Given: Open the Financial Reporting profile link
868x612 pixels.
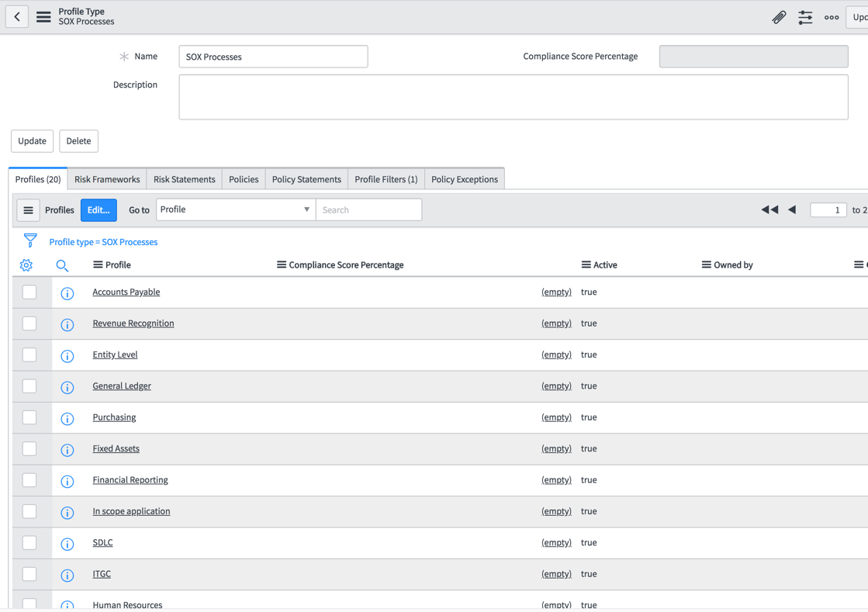Looking at the screenshot, I should [x=130, y=480].
